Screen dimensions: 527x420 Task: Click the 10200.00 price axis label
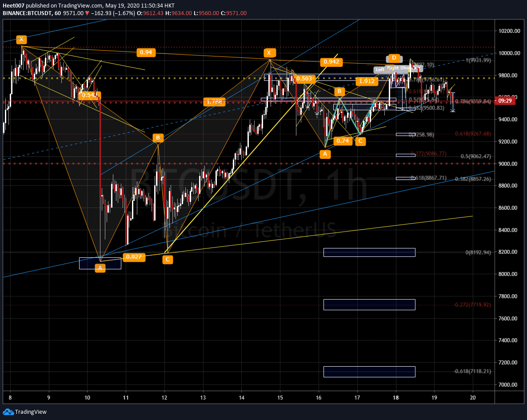pos(510,31)
